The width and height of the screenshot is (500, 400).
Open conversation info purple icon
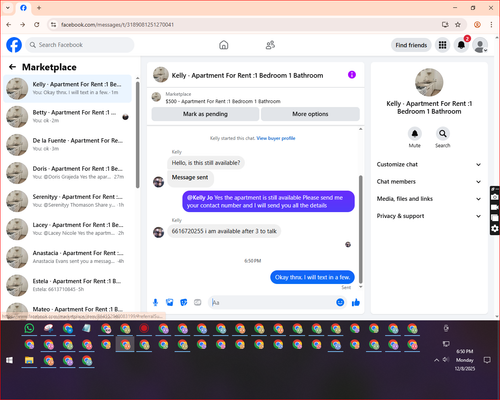(352, 75)
